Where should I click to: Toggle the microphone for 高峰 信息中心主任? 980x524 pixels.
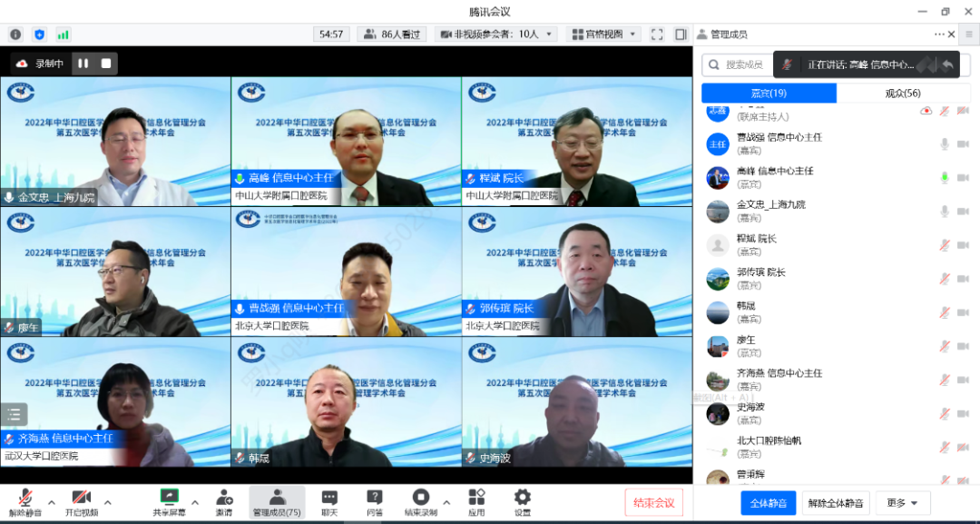click(x=945, y=178)
